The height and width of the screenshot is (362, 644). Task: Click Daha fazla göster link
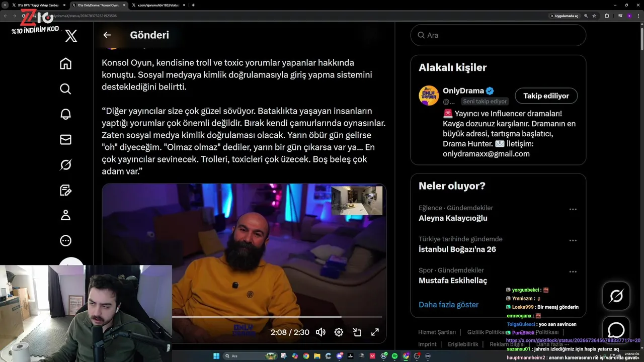click(448, 305)
